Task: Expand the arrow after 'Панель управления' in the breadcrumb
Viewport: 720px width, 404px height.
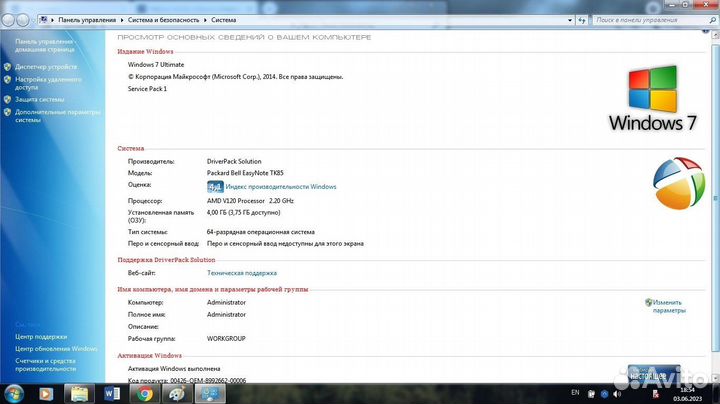Action: [122, 20]
